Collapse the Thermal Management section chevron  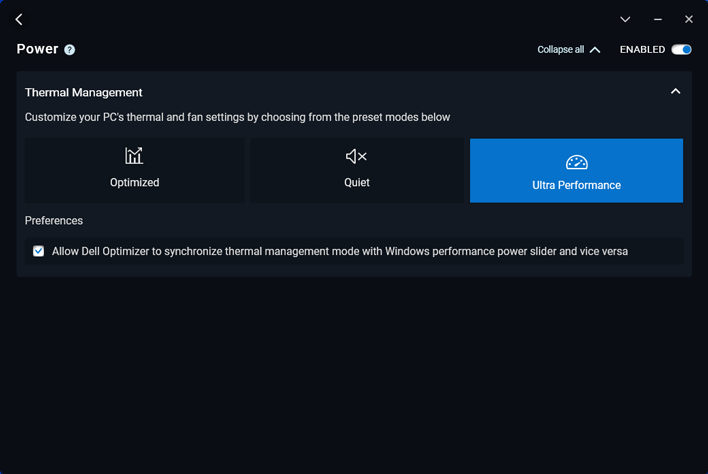[675, 91]
